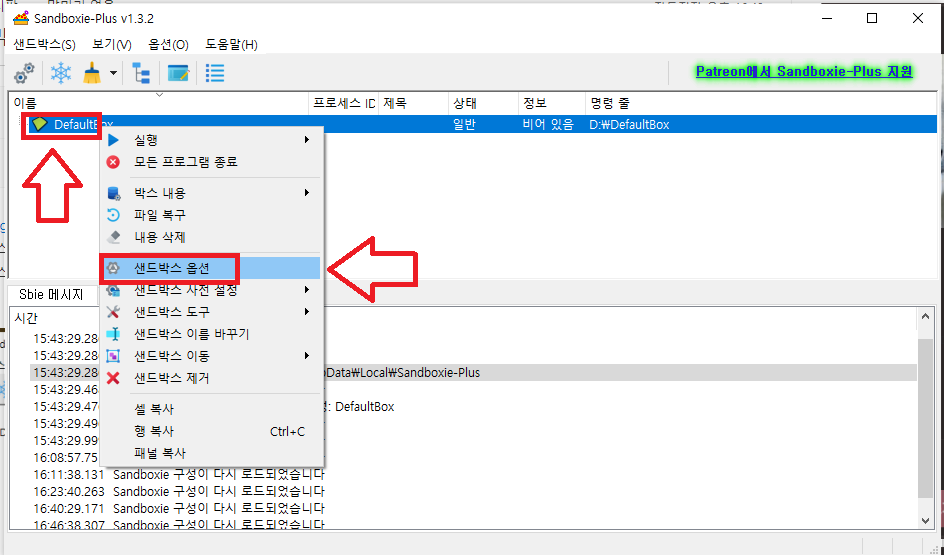Open the 도움말(H) menu
The image size is (944, 555).
[232, 45]
